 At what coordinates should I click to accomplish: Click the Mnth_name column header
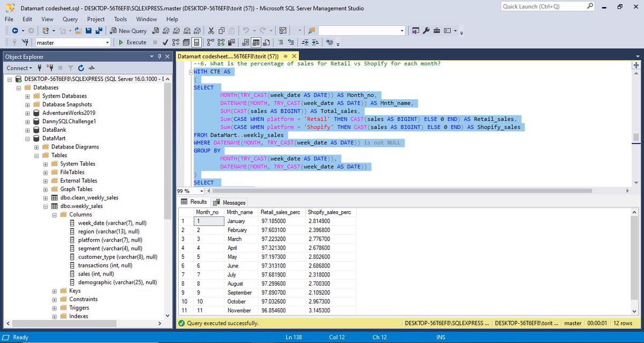pyautogui.click(x=241, y=212)
